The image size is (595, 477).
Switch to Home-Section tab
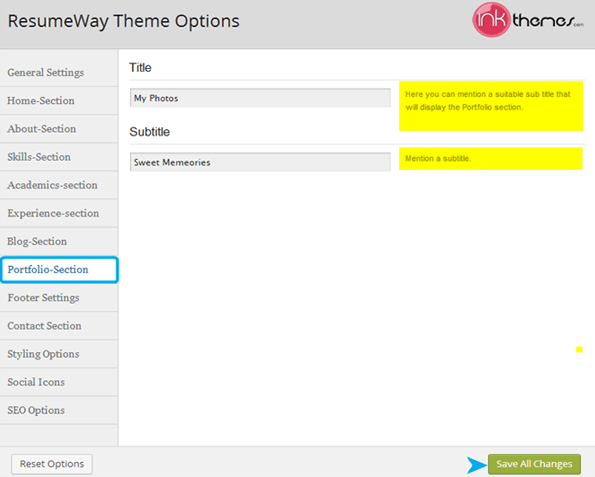tap(59, 101)
